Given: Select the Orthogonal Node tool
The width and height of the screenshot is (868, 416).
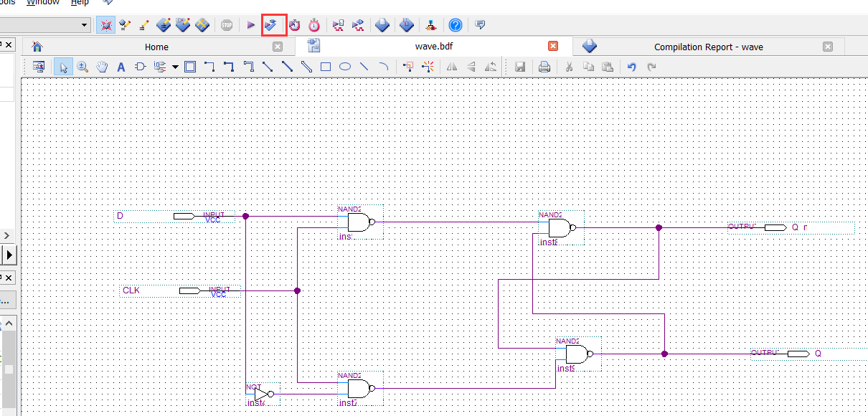Looking at the screenshot, I should pyautogui.click(x=209, y=67).
